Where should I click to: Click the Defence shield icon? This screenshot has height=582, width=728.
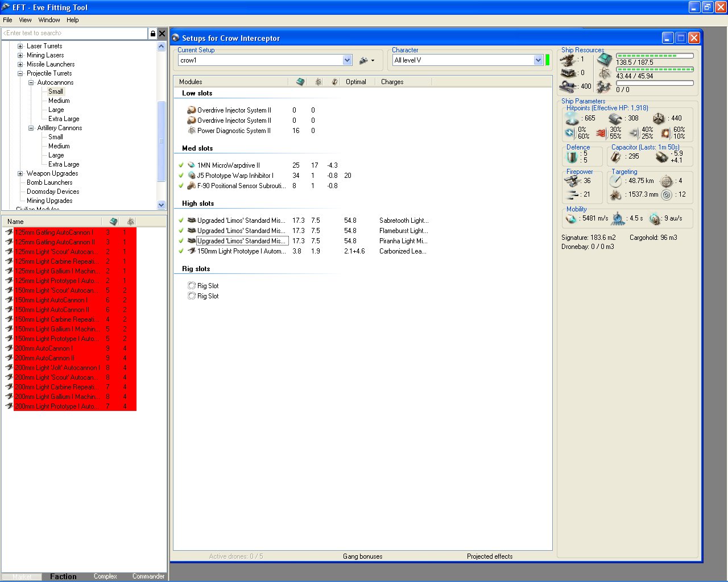tap(572, 156)
